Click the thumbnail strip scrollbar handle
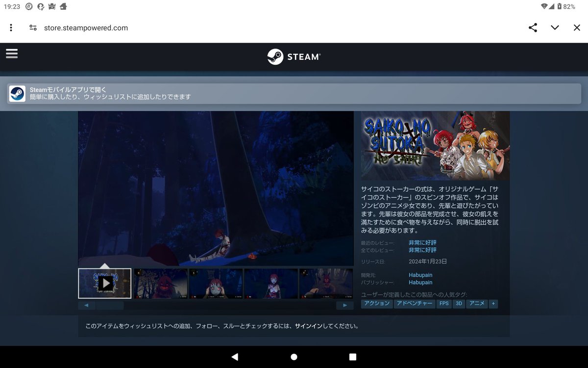Screen dimensions: 588x368 [x=110, y=305]
